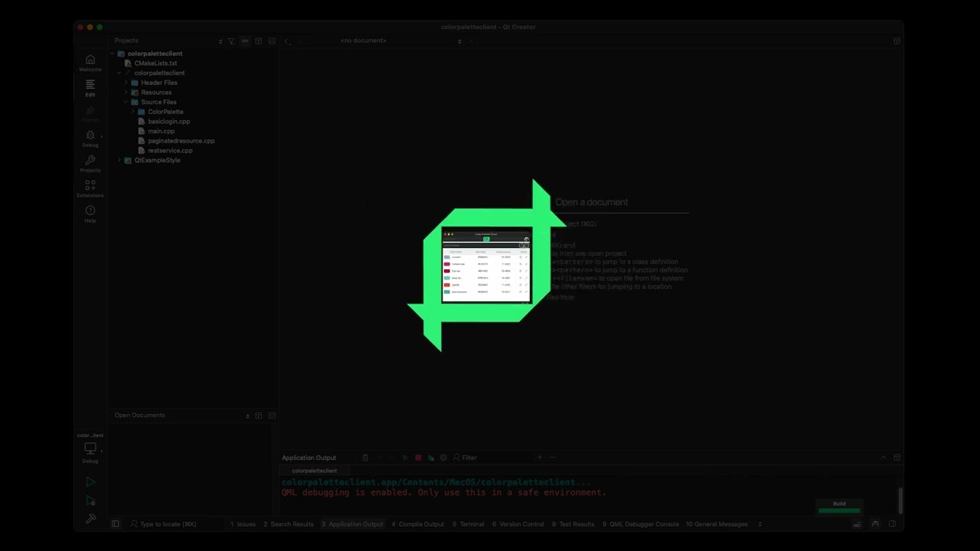Open the Search Results pane

pos(289,524)
